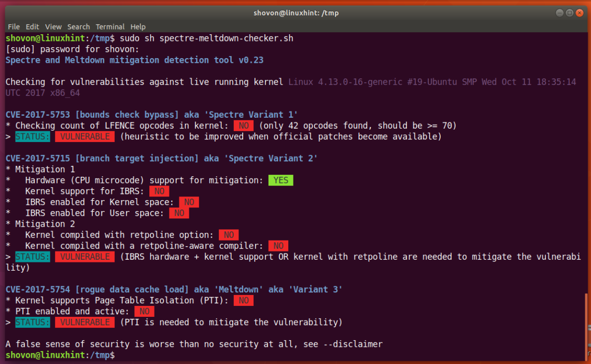The width and height of the screenshot is (591, 364).
Task: Click the '* Mitigation 1' line
Action: [40, 169]
